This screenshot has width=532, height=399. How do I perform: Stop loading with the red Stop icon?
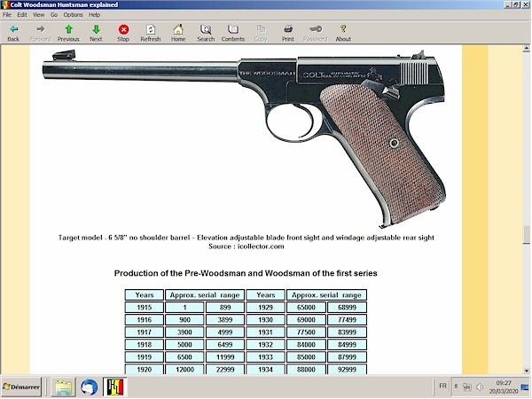pyautogui.click(x=123, y=34)
